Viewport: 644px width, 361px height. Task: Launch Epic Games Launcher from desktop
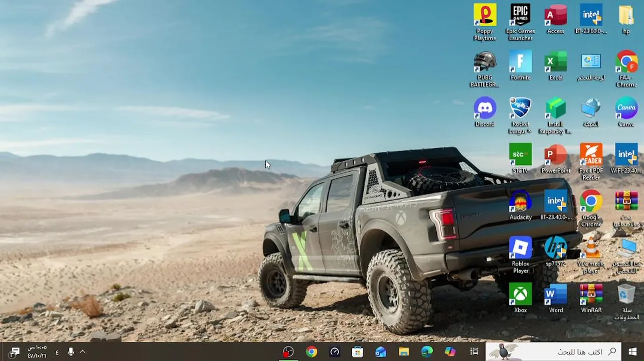point(520,22)
